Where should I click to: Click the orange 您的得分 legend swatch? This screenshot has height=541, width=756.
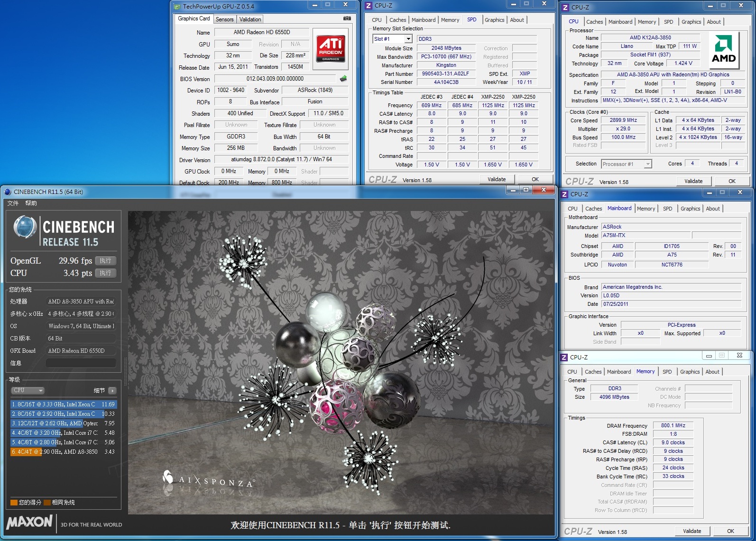(14, 503)
